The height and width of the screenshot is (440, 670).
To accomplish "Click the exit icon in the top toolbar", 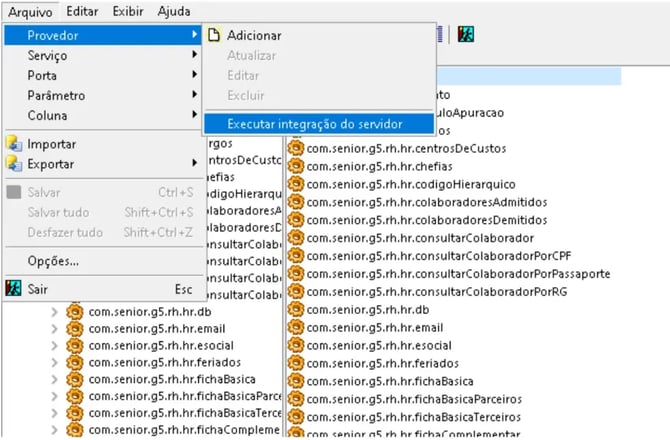I will click(x=465, y=33).
